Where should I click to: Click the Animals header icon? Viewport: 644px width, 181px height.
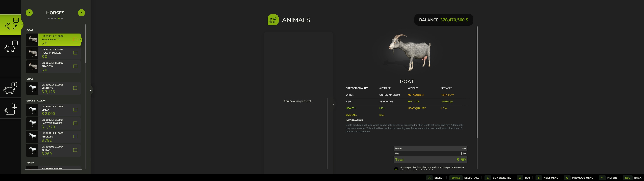[x=273, y=20]
